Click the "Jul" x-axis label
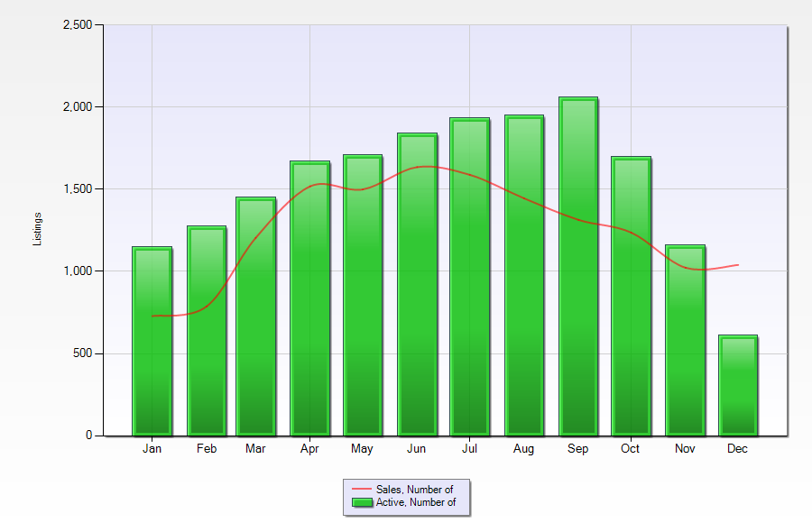The height and width of the screenshot is (532, 812). click(470, 449)
